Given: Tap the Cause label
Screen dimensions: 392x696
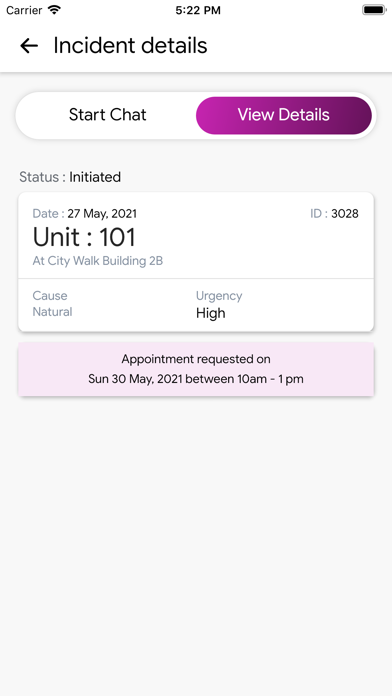Looking at the screenshot, I should click(x=50, y=296).
